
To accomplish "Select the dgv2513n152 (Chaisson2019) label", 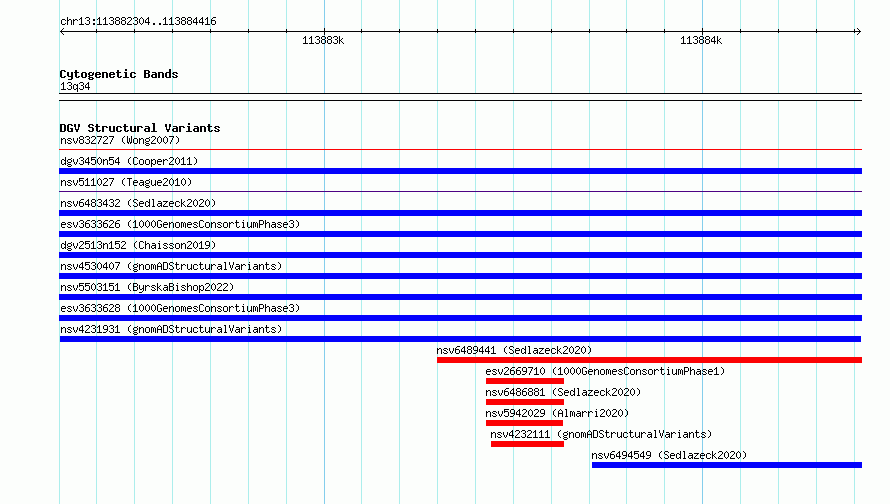I will [x=138, y=245].
